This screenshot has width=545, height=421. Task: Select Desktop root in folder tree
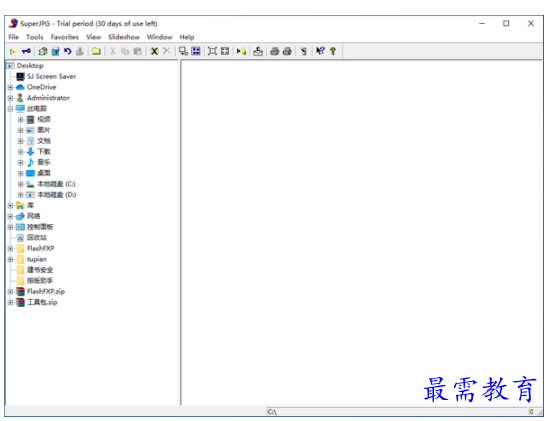(30, 66)
